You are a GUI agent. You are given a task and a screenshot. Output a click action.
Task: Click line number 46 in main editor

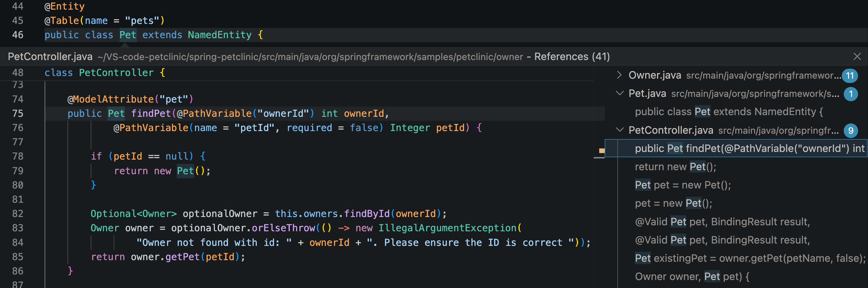[18, 35]
